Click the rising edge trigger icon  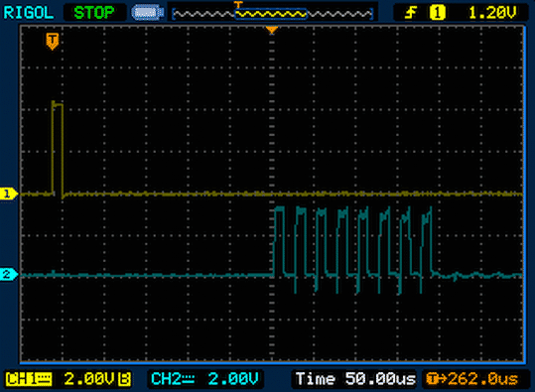(x=411, y=13)
